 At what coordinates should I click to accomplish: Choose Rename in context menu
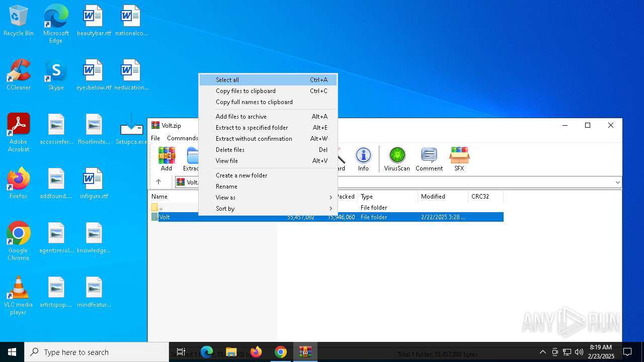(x=268, y=187)
